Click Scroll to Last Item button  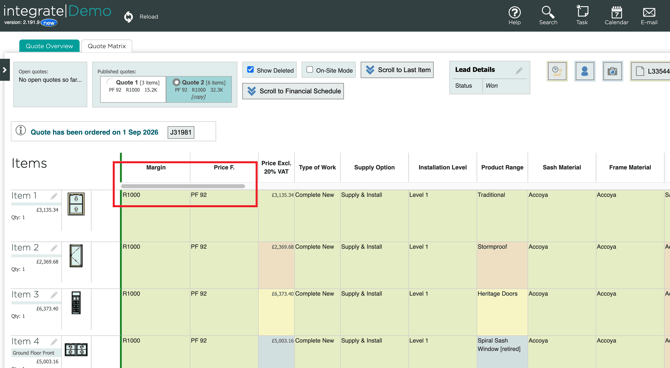point(397,70)
